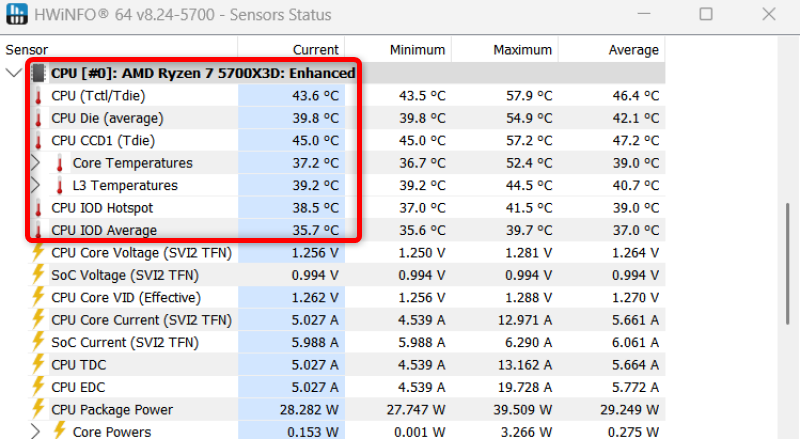Click thermometer icon beside CPU (Tctl/Tdie)

coord(38,96)
